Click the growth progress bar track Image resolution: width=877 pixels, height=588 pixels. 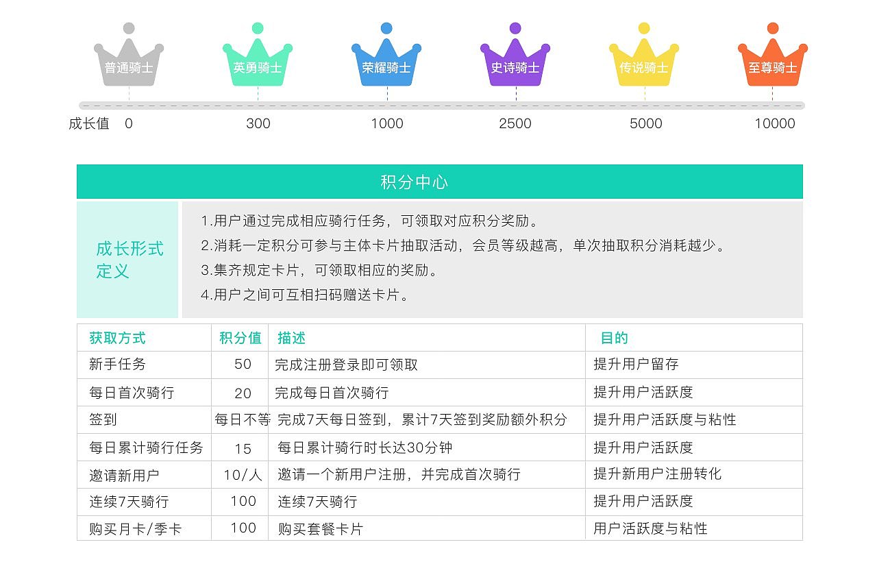[x=442, y=106]
